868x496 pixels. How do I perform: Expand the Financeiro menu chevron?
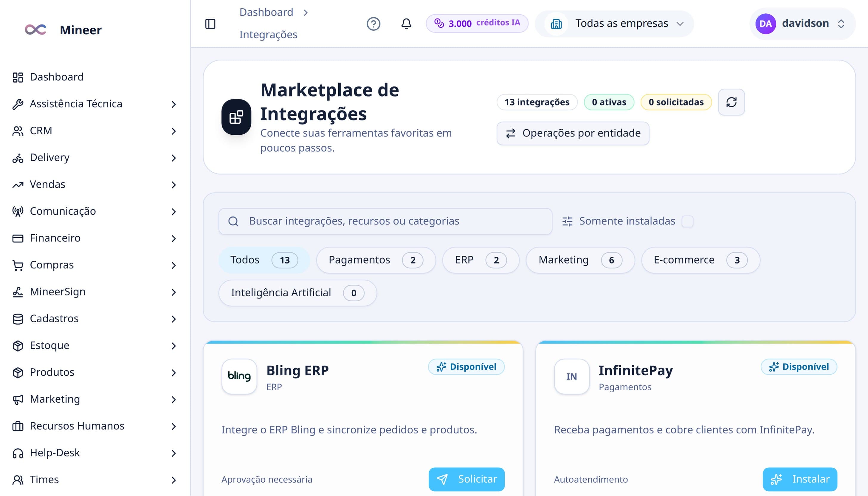173,238
